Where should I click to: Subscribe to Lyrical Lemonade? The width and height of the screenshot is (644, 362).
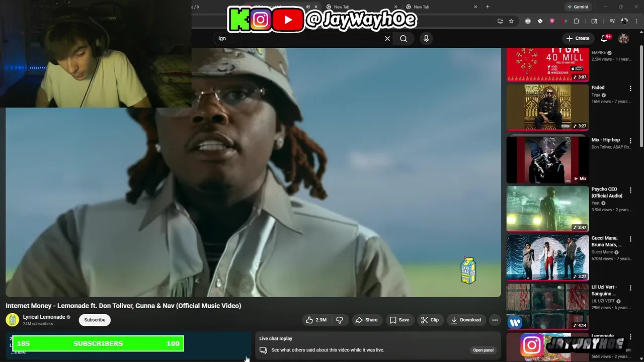(95, 320)
